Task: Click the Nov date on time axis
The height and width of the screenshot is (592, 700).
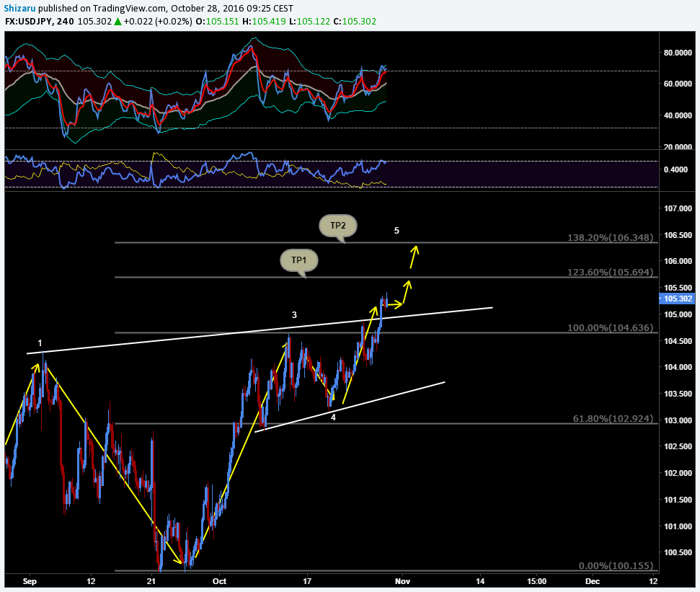Action: click(402, 581)
